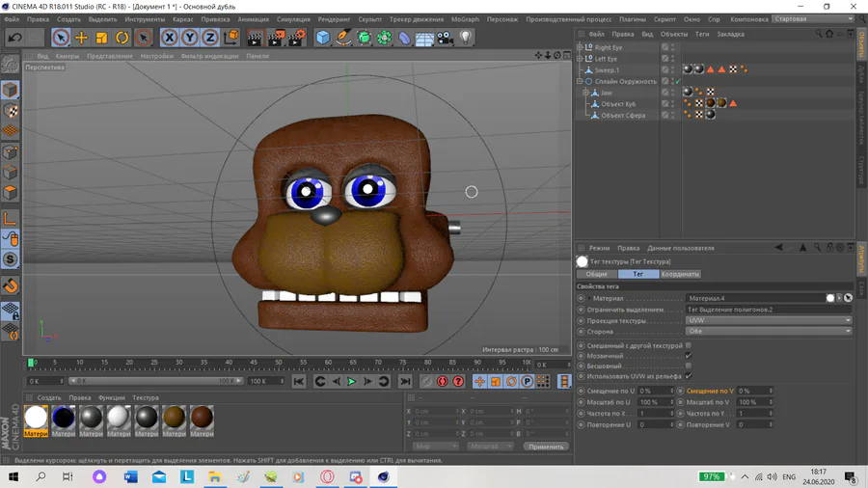Open the 'Сторона' dropdown set to Обе
Image resolution: width=868 pixels, height=488 pixels.
tap(768, 332)
